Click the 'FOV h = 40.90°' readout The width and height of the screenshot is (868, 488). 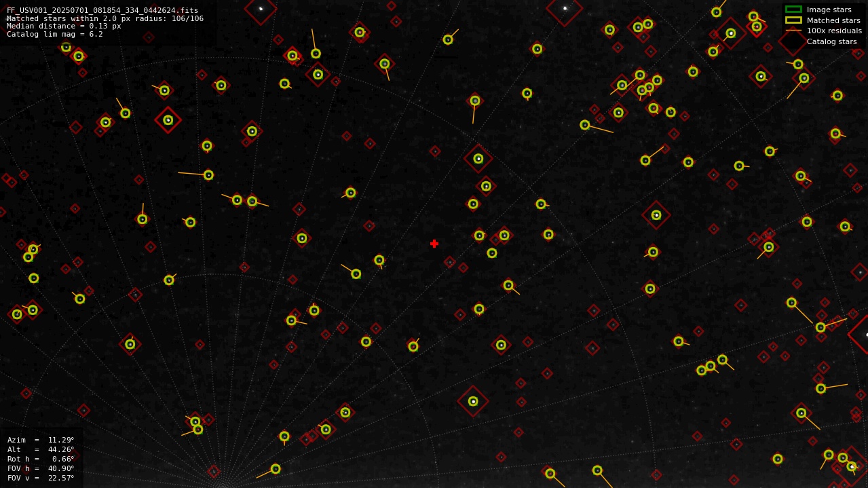[41, 468]
